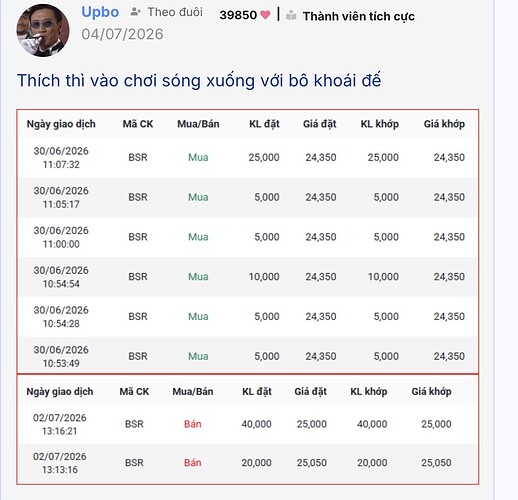The width and height of the screenshot is (518, 500).
Task: Click the Mua label in the 10:54:54 row
Action: (198, 277)
